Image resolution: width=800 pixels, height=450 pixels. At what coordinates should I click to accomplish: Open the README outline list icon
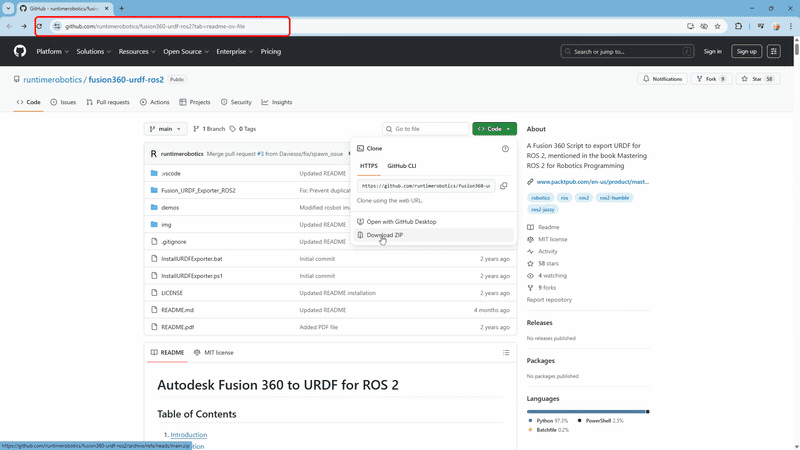(x=506, y=353)
